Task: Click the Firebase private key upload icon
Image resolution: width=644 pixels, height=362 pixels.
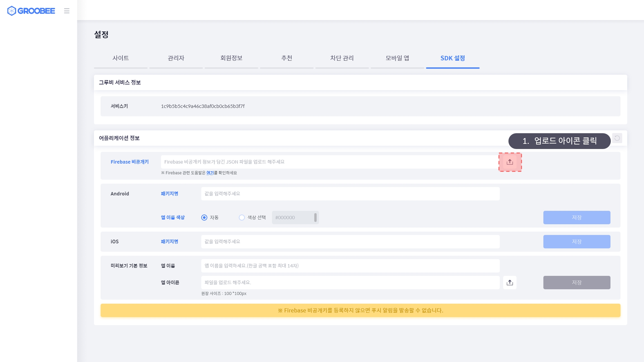Action: point(510,162)
